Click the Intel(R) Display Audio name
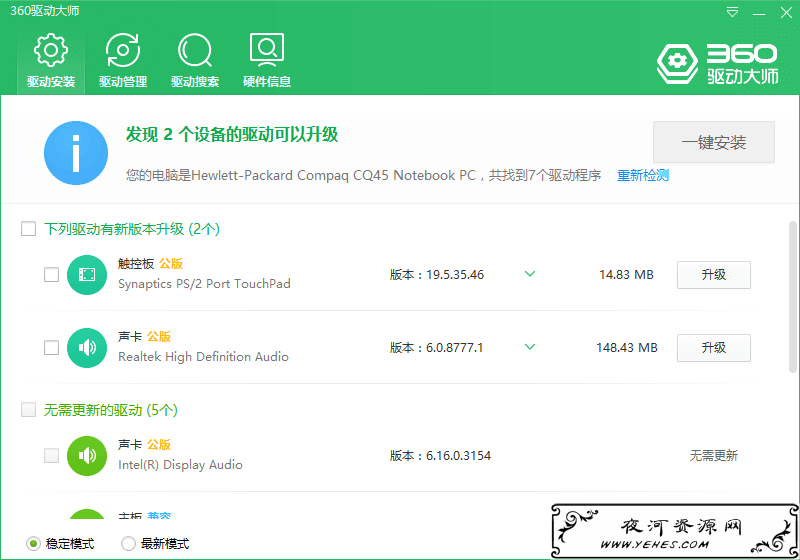The height and width of the screenshot is (560, 800). point(180,465)
